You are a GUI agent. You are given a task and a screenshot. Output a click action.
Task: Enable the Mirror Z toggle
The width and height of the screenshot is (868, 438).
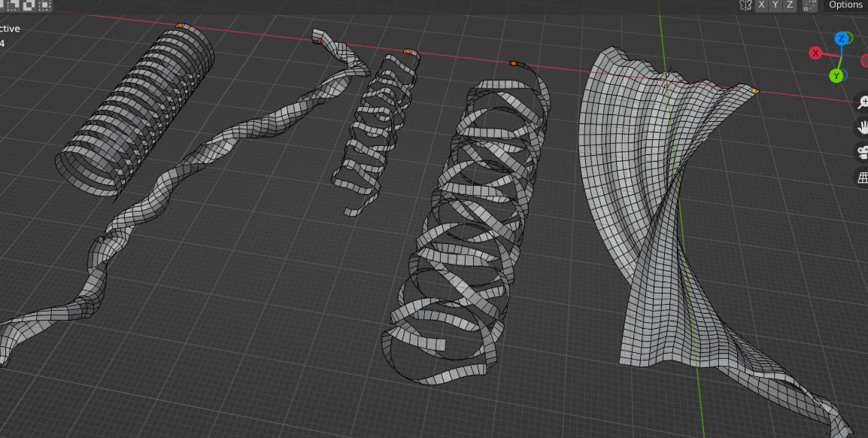point(789,5)
